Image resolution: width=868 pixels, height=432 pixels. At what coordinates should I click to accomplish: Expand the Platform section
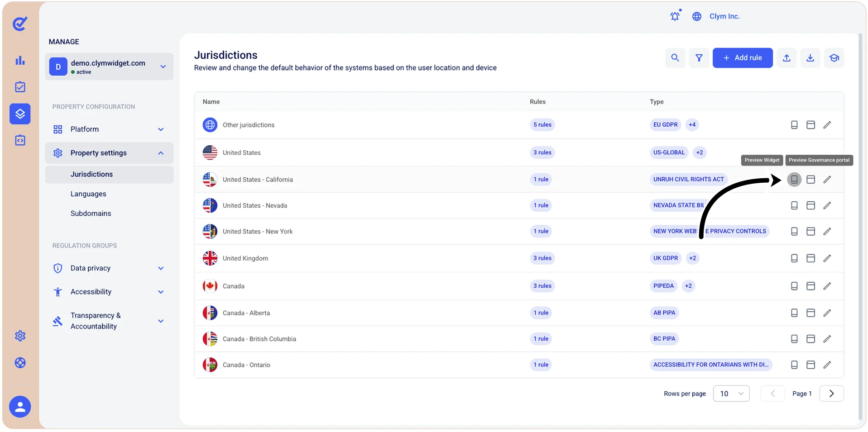[x=109, y=129]
